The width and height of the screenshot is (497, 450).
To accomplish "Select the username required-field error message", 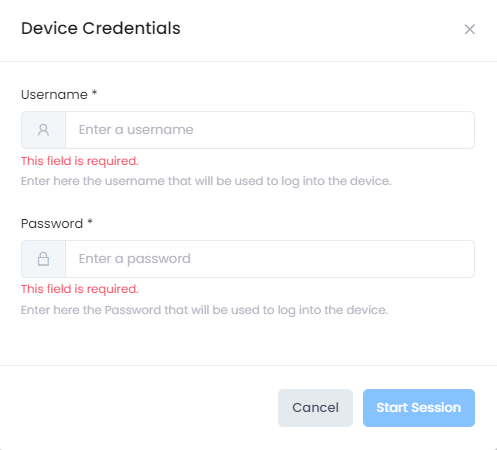I will (80, 161).
